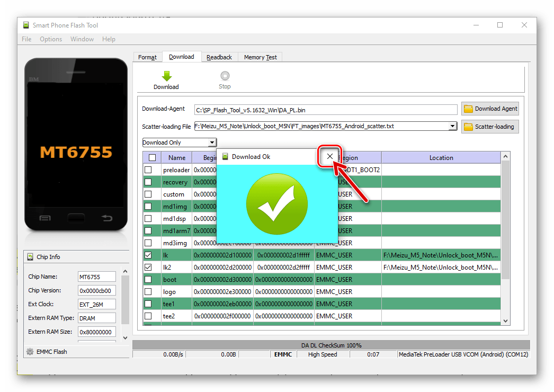Click the Extern RAM Size field

pos(97,332)
